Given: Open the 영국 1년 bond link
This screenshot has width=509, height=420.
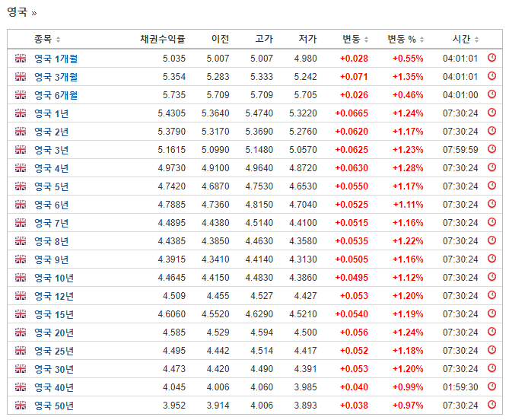Looking at the screenshot, I should pos(51,113).
